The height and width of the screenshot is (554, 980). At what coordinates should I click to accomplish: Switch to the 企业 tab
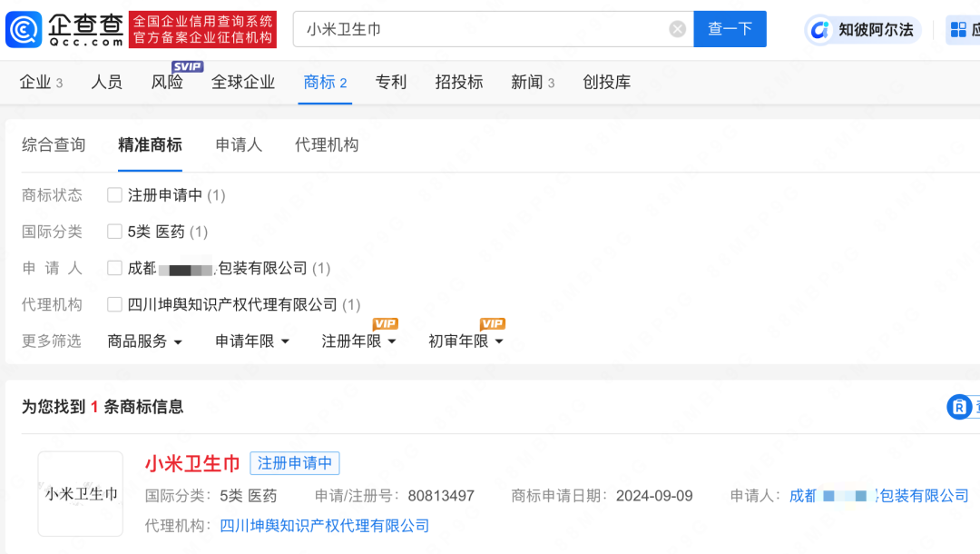[41, 82]
